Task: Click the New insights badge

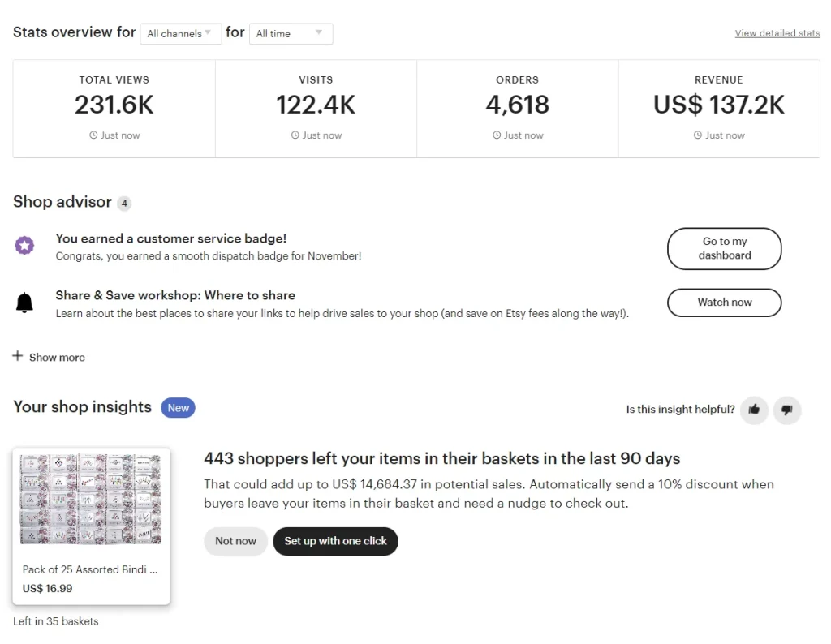Action: pos(179,408)
